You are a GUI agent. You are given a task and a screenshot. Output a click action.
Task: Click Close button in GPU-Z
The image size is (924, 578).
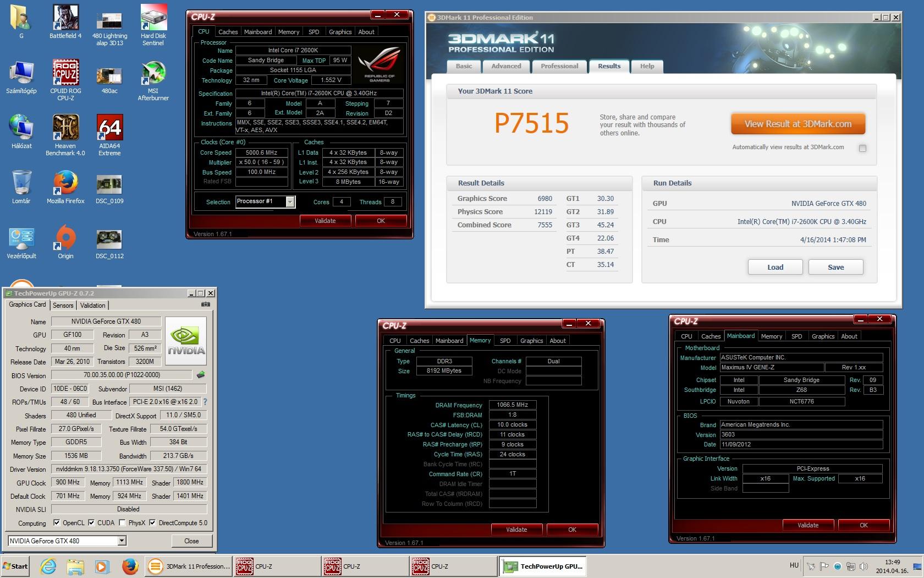[x=191, y=541]
